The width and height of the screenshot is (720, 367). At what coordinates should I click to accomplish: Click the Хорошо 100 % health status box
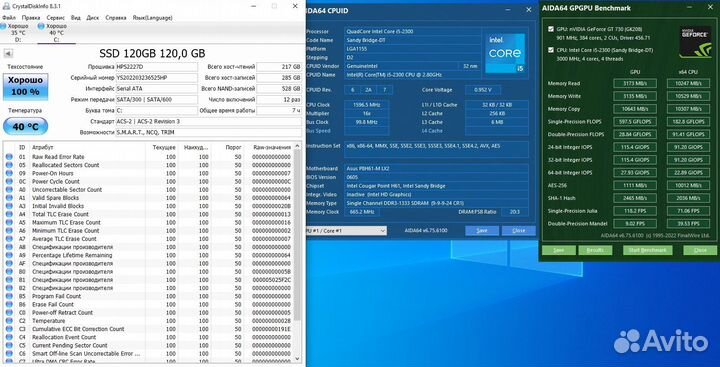point(25,86)
